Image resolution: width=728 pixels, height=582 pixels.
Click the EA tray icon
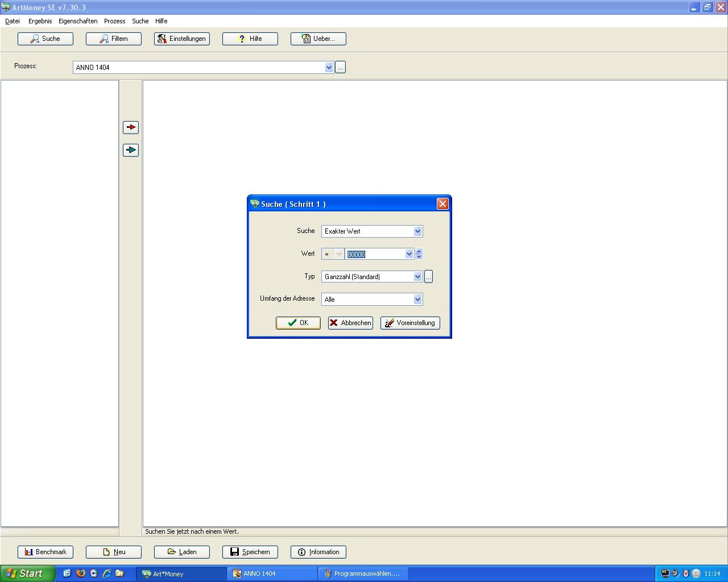[696, 573]
